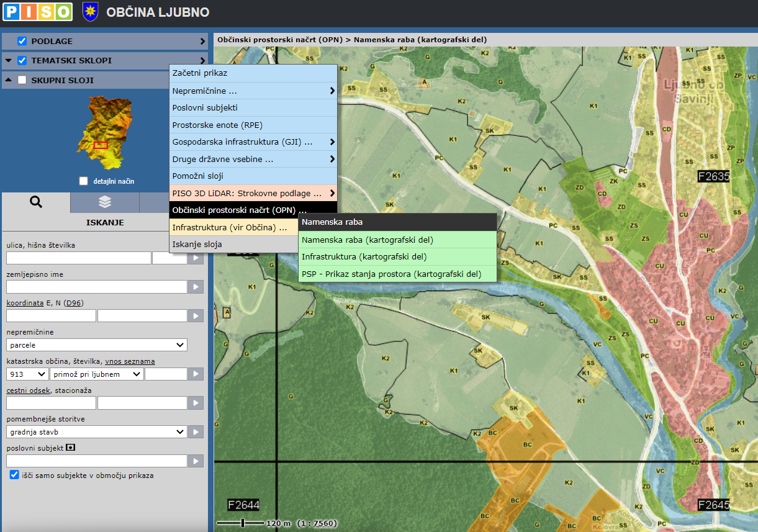Run the zemljepisno ime search arrow
758x532 pixels.
[x=196, y=287]
